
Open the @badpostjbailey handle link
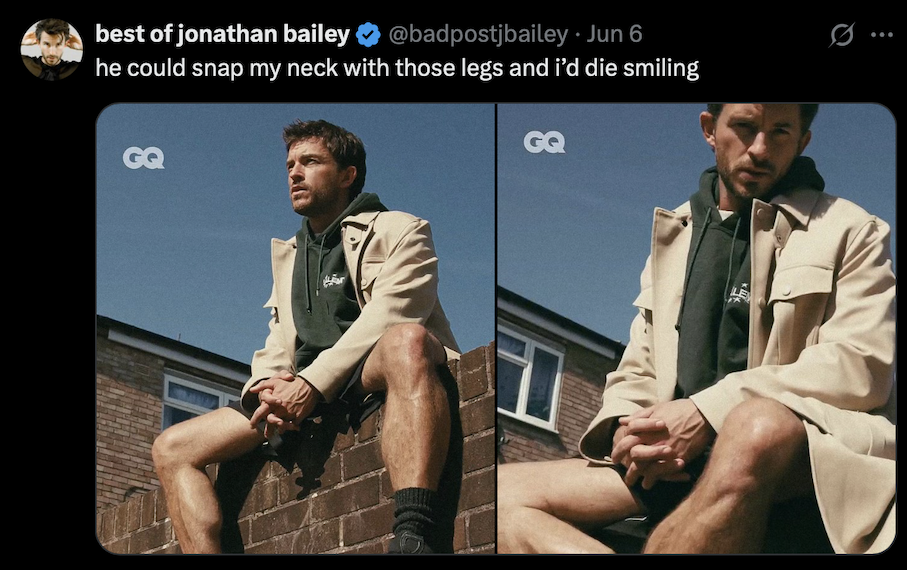tap(478, 35)
